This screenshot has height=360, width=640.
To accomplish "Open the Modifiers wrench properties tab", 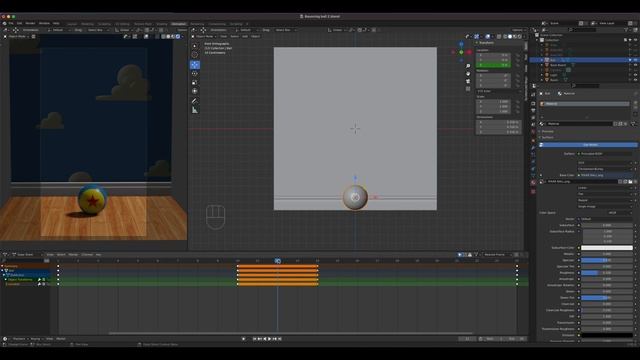I will [x=533, y=148].
